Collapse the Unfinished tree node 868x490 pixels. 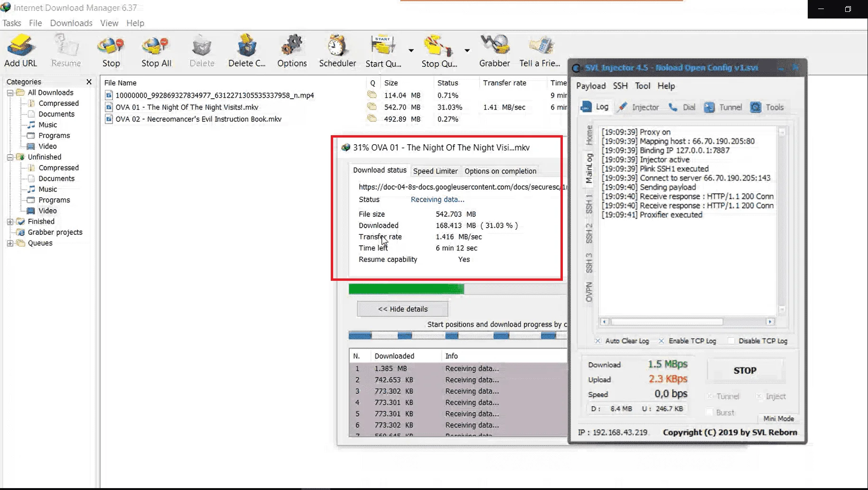pos(10,157)
